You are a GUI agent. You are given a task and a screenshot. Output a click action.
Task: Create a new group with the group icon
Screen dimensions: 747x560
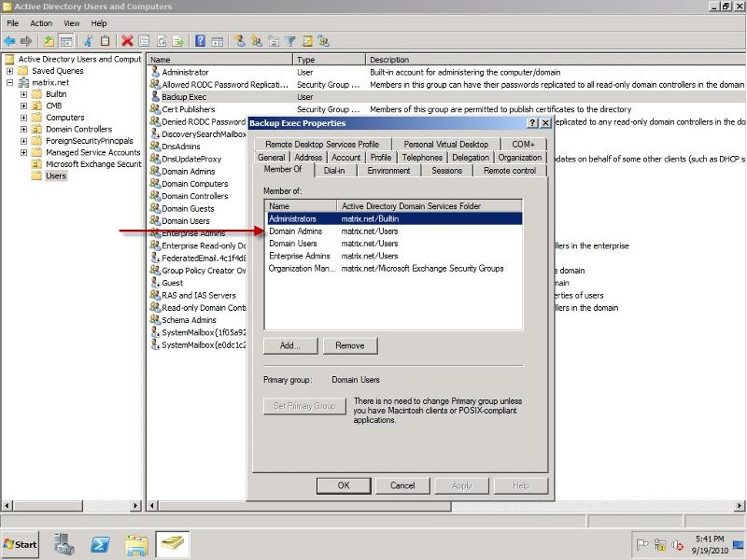(257, 41)
